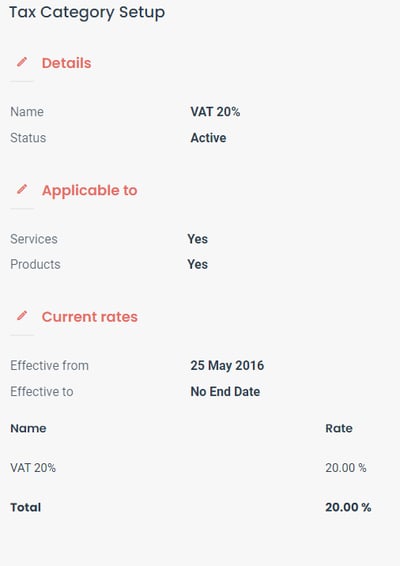Click the pencil icon beside Current rates

22,316
